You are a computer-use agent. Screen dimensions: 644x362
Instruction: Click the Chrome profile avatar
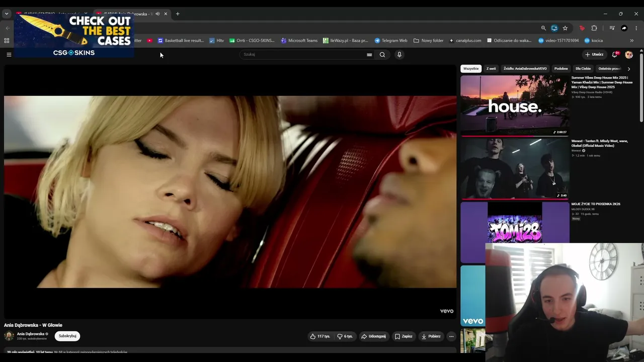tap(624, 28)
